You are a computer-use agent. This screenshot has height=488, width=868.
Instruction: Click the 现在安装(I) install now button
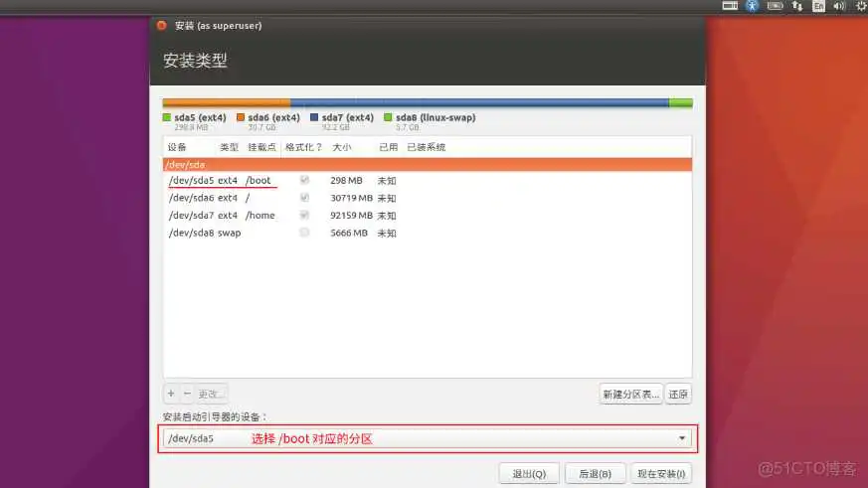pos(661,474)
